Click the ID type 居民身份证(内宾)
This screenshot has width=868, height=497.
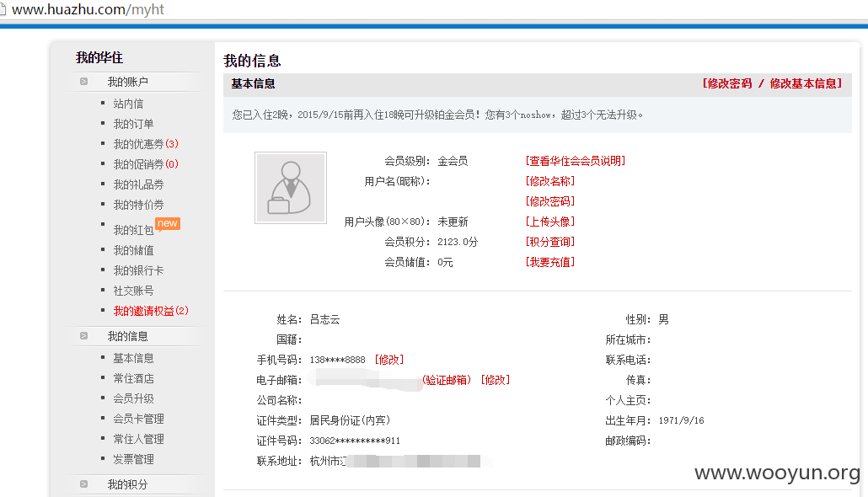click(x=350, y=420)
